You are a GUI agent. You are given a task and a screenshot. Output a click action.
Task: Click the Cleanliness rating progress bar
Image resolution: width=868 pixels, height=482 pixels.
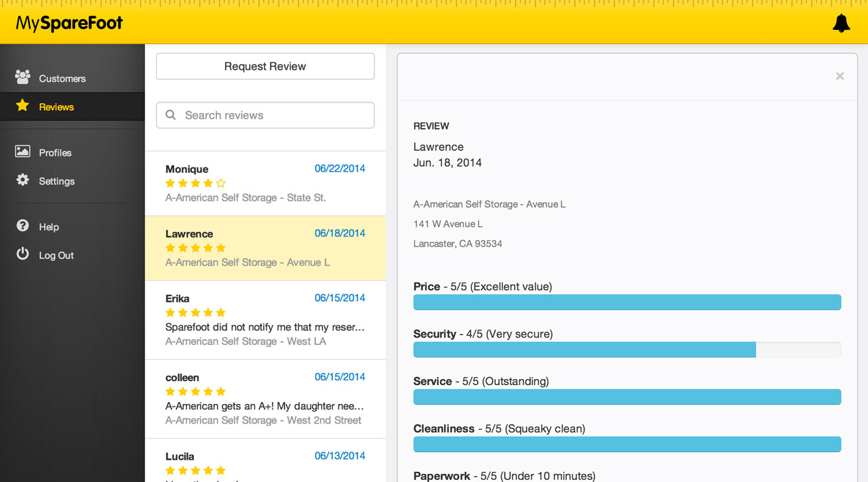point(627,445)
